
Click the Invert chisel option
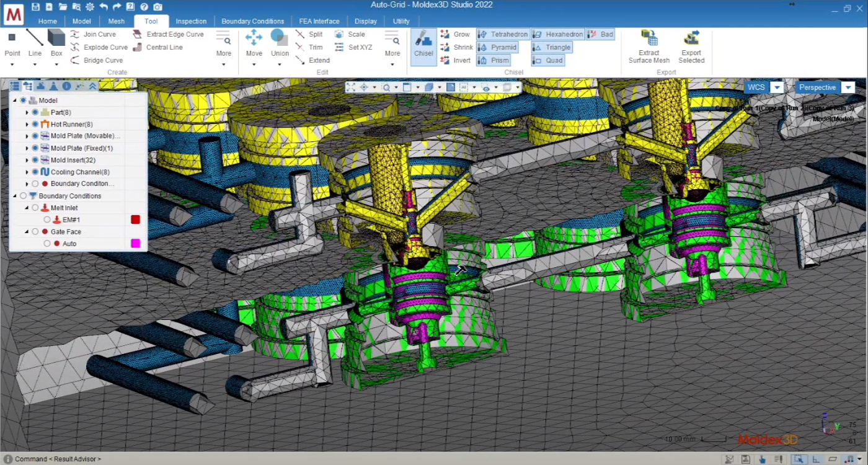click(455, 61)
